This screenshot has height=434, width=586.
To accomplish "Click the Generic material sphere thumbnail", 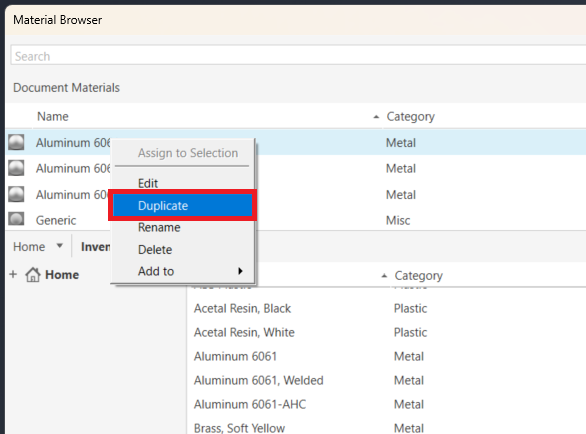I will click(16, 219).
